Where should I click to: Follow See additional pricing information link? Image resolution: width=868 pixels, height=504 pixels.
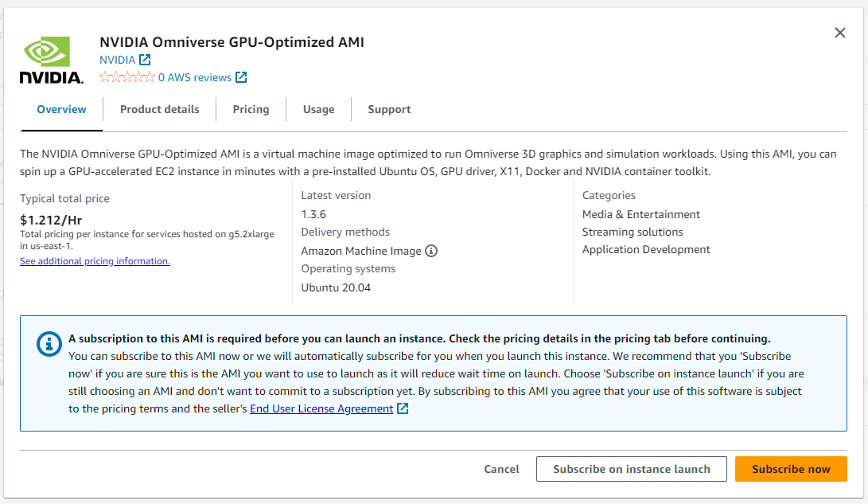click(x=95, y=261)
